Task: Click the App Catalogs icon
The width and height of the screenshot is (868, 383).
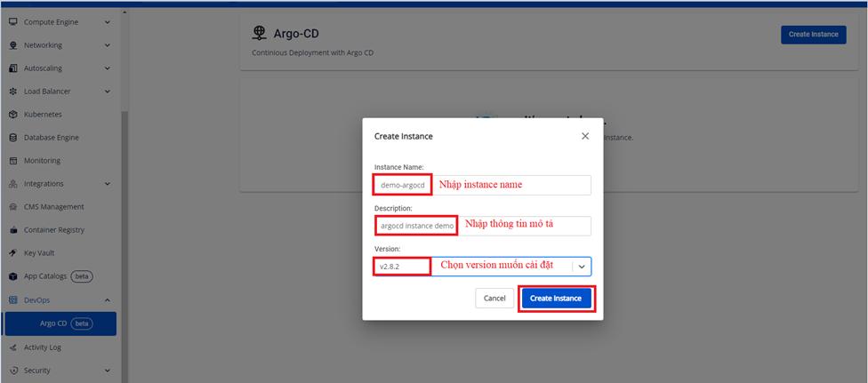Action: [13, 276]
